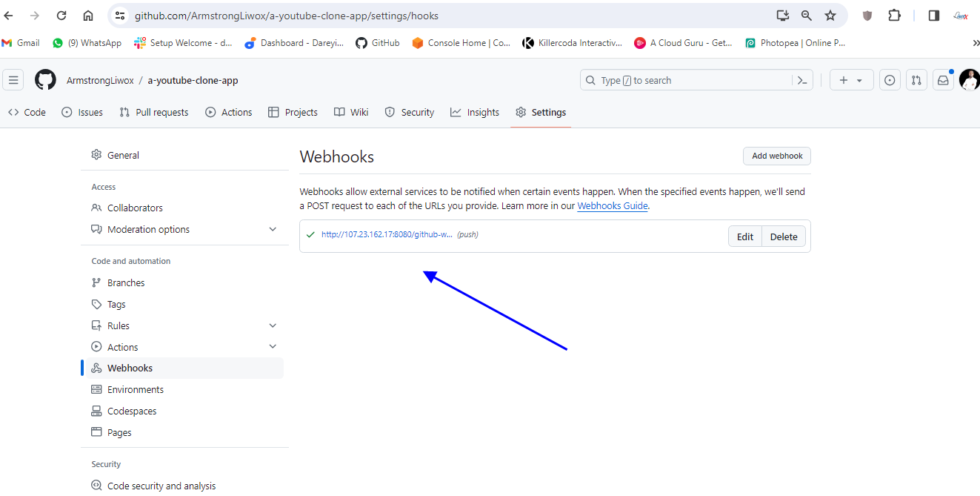Open the pull requests header icon

(x=916, y=80)
